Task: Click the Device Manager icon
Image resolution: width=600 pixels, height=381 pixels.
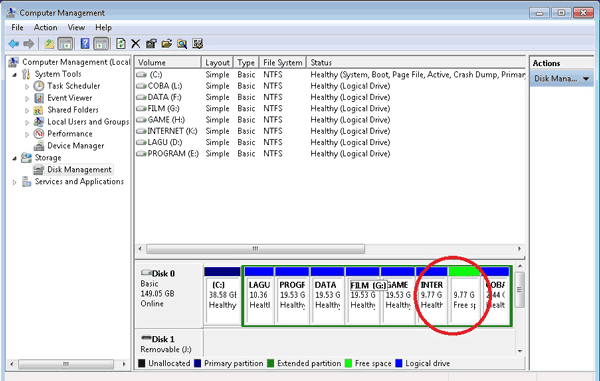Action: coord(39,146)
